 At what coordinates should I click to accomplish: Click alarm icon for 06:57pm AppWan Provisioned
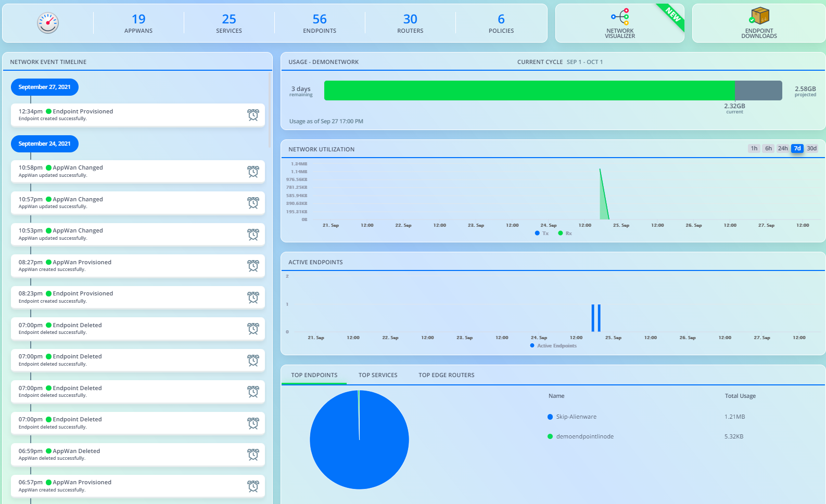click(253, 486)
